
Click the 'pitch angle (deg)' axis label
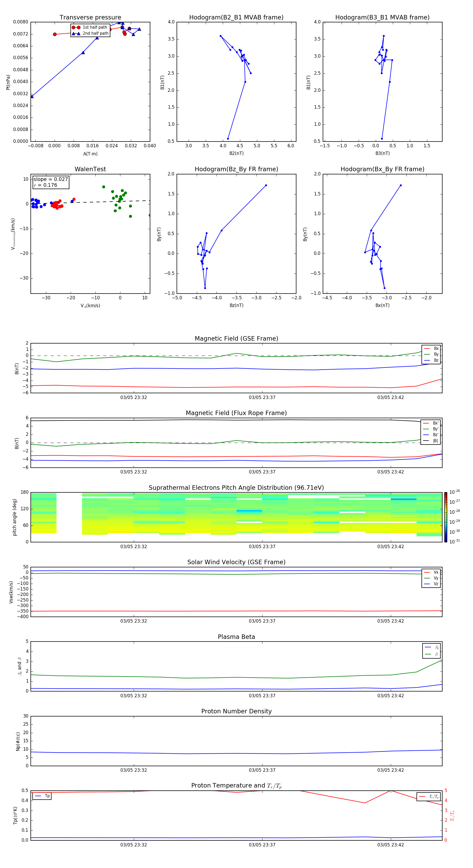(x=14, y=517)
